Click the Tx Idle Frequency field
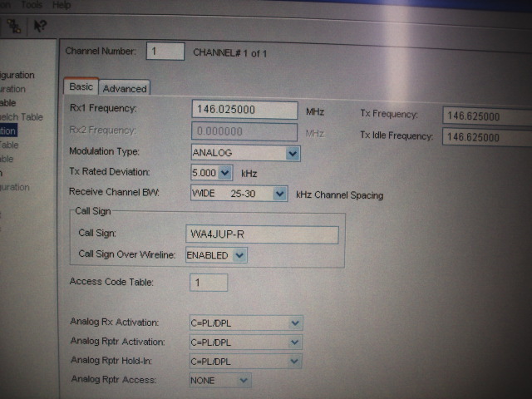 pyautogui.click(x=486, y=136)
